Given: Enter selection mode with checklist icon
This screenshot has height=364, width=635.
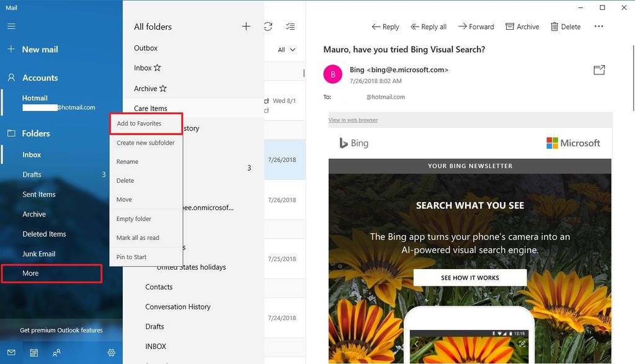Looking at the screenshot, I should pos(291,27).
